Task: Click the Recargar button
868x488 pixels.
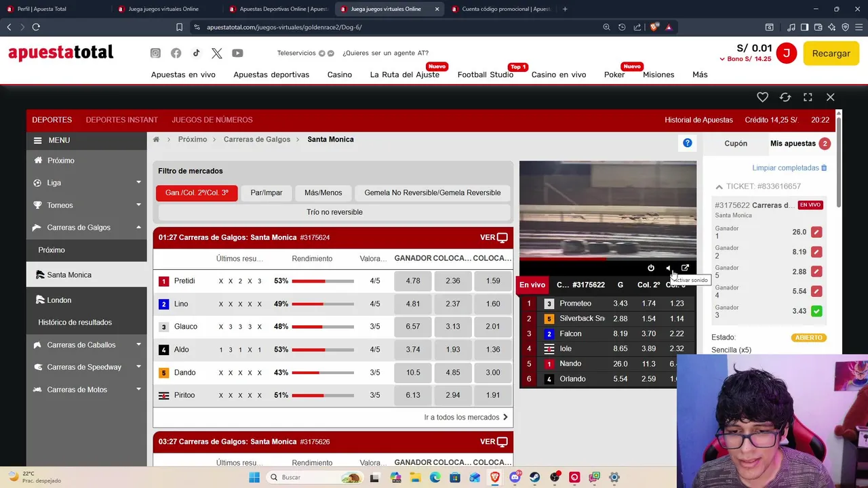Action: click(x=831, y=54)
